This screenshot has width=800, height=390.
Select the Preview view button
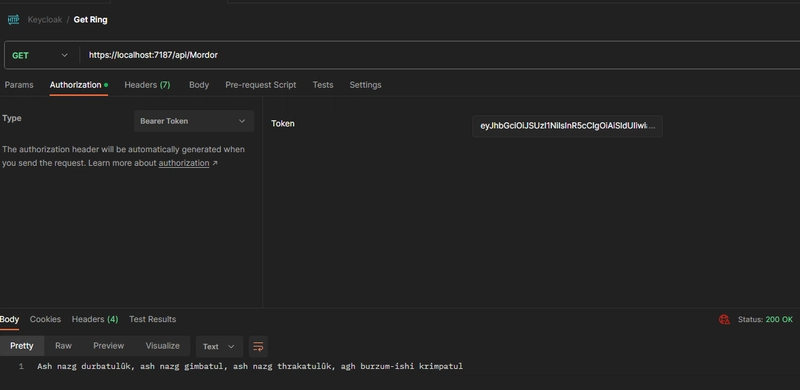[109, 346]
